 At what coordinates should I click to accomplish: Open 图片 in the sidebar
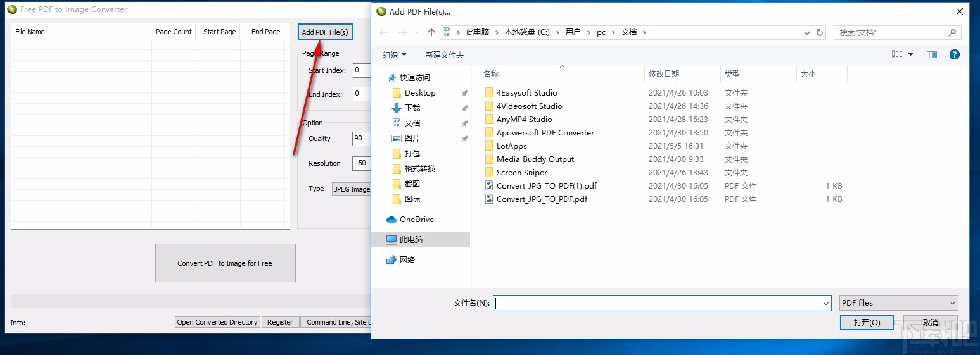(412, 138)
